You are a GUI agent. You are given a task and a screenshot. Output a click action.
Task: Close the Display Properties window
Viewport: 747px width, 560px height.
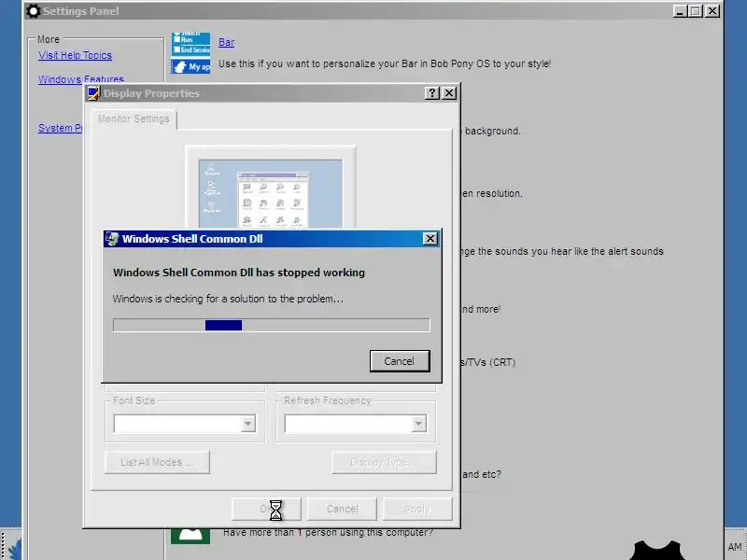pyautogui.click(x=449, y=92)
